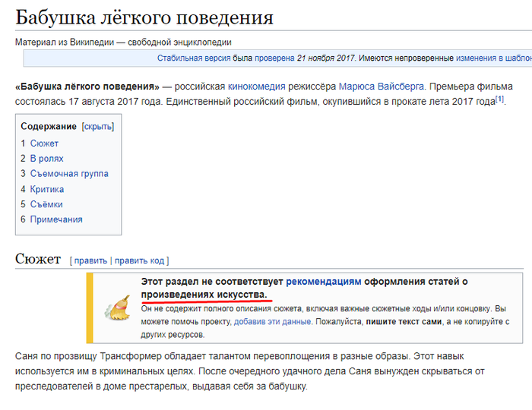Navigate to 'Съёмки' in contents
The image size is (532, 410).
[x=46, y=204]
